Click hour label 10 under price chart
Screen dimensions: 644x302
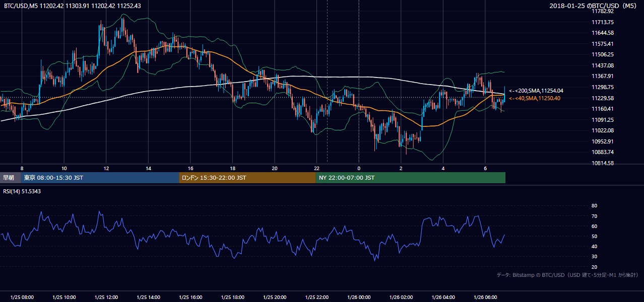pos(64,168)
